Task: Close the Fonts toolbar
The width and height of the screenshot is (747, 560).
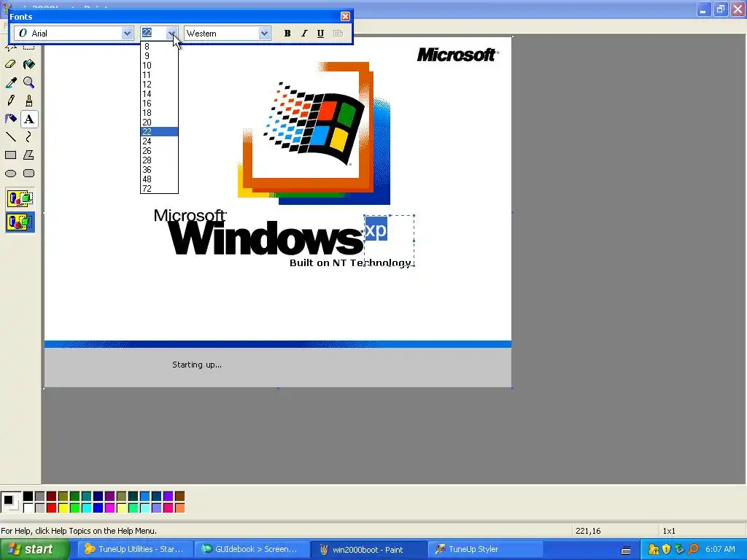Action: (x=345, y=17)
